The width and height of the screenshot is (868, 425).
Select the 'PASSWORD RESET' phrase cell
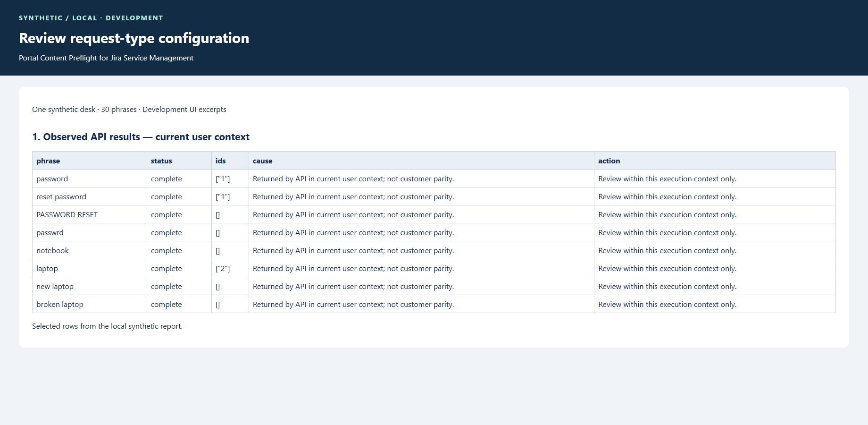[x=90, y=214]
